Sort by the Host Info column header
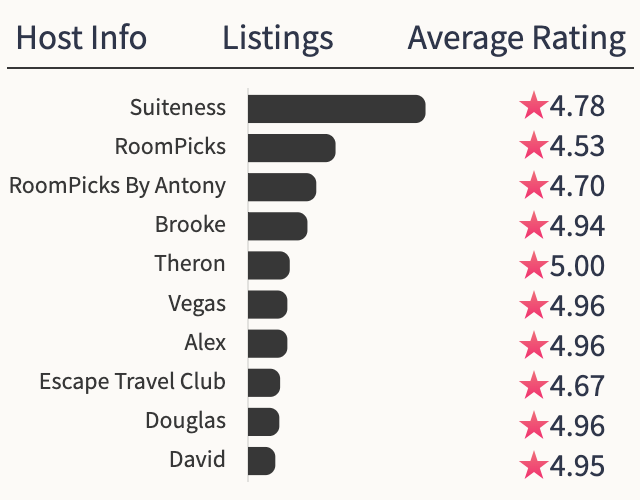This screenshot has width=640, height=500. (82, 38)
